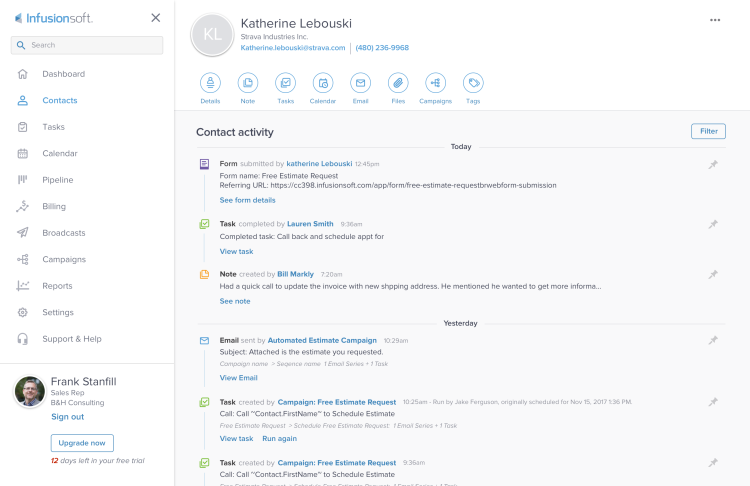Click the KL contact avatar

coord(212,34)
